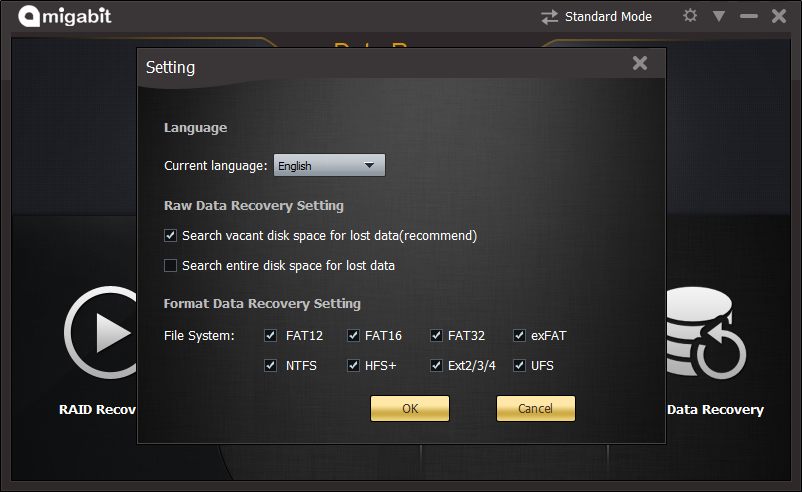Image resolution: width=802 pixels, height=492 pixels.
Task: Click the Data Recovery label in main window
Action: click(x=715, y=410)
